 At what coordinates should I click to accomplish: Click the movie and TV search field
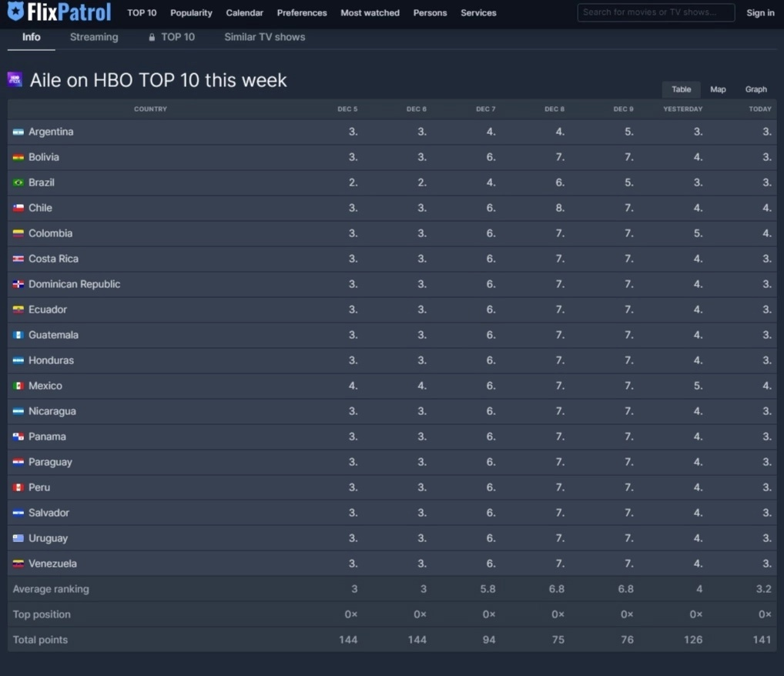[x=655, y=12]
